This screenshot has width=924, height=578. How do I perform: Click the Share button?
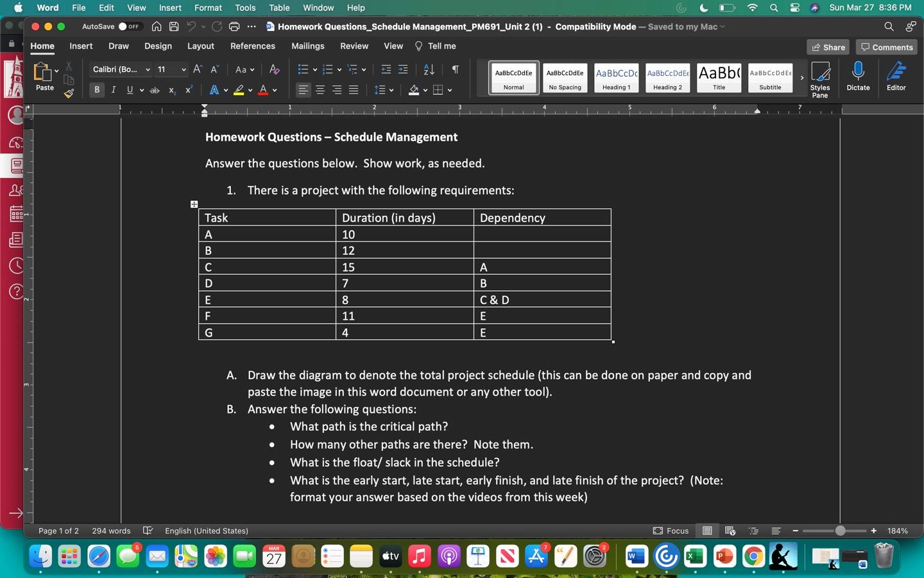click(828, 47)
